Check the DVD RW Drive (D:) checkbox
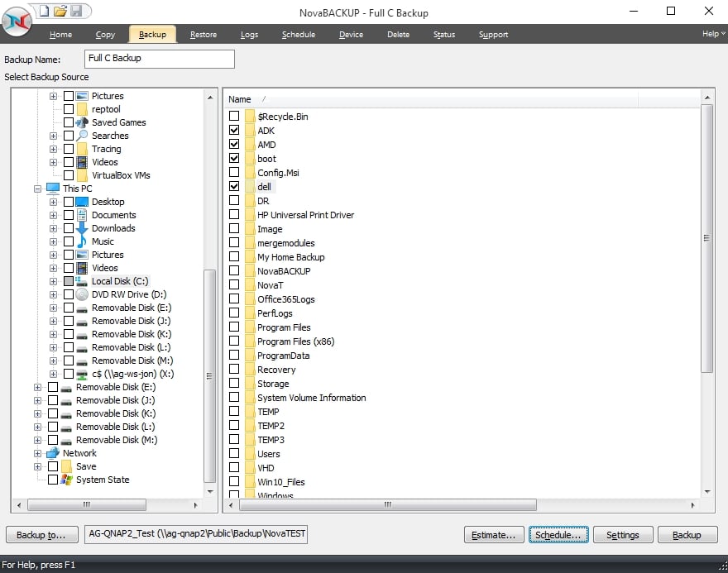 click(x=68, y=294)
